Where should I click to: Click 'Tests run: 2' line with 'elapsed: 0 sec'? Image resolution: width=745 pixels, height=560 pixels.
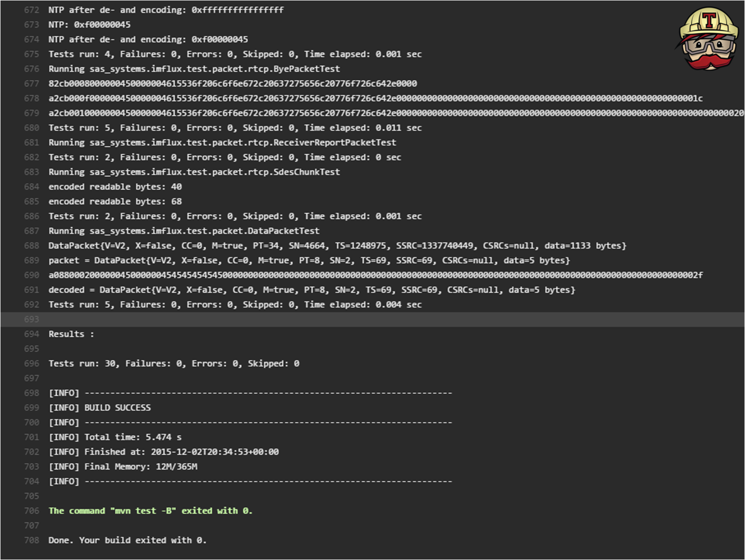(225, 157)
